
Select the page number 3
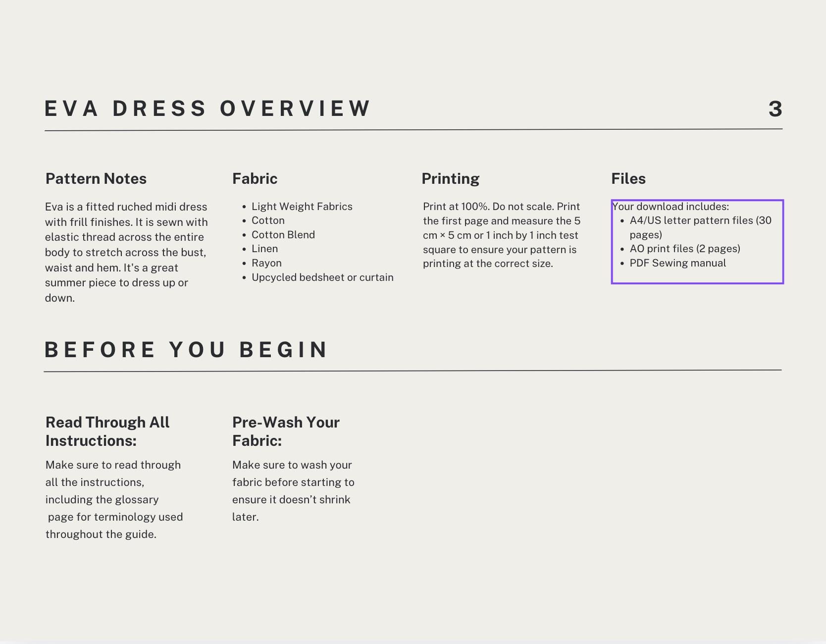click(774, 108)
